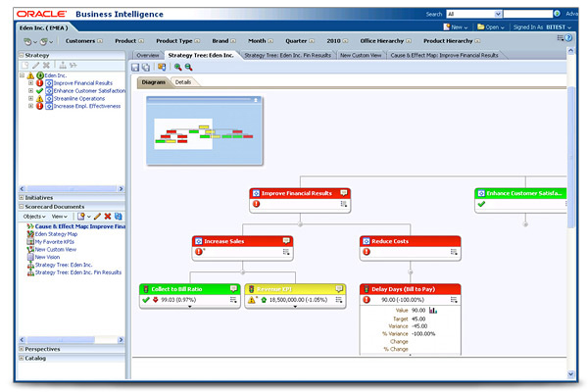Screen dimensions: 588x392
Task: Collapse the Eden Inc. root tree node
Action: pos(22,75)
